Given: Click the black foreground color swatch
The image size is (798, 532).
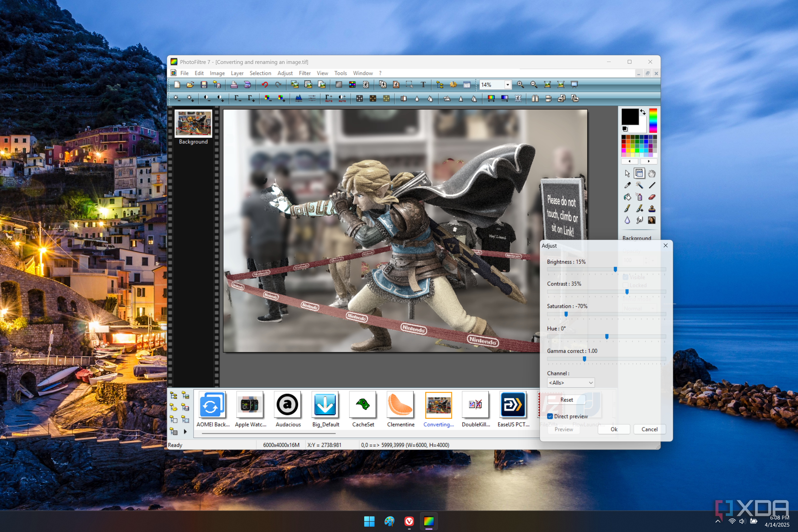Looking at the screenshot, I should coord(630,117).
